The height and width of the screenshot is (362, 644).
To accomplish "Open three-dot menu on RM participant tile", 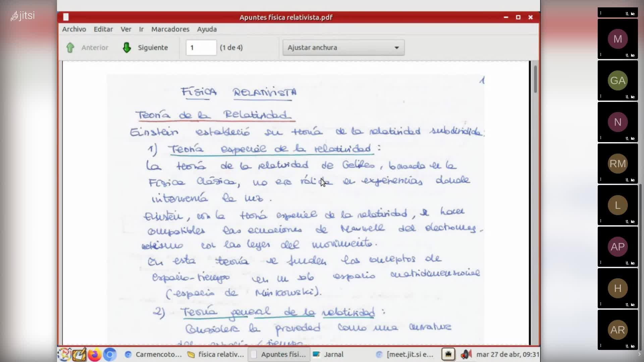I will coord(601,179).
